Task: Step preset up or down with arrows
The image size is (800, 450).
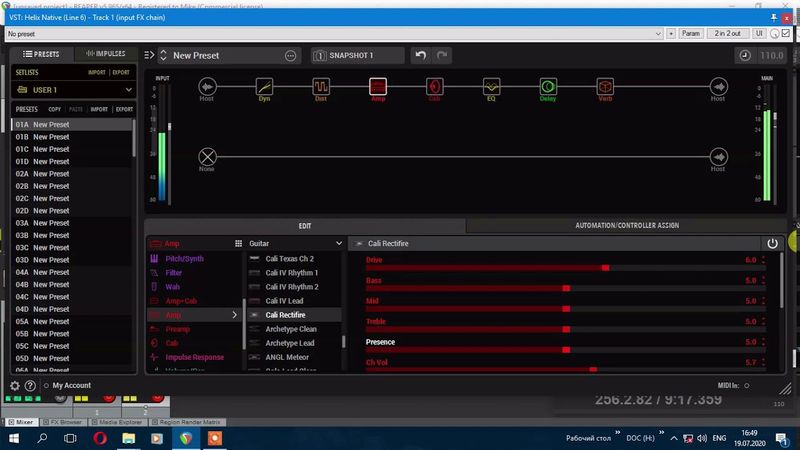Action: [163, 55]
